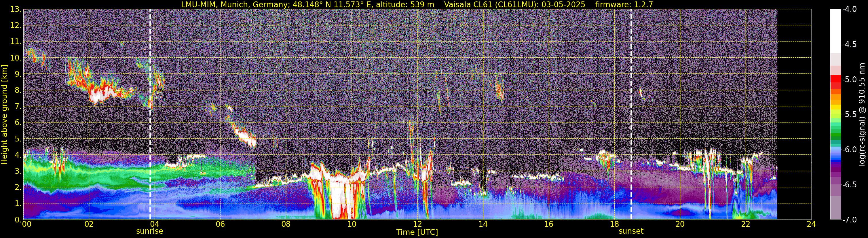Click the '-6.0' colorbar tick label
Screen dimensions: 868x238
click(x=850, y=150)
